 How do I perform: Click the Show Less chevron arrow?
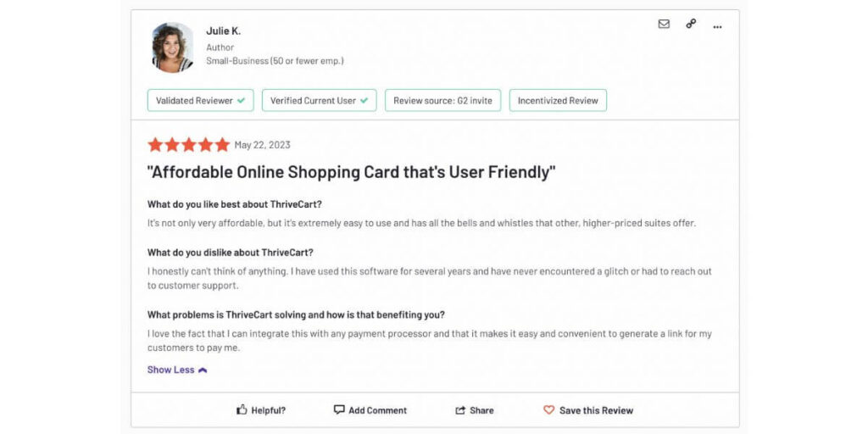(203, 370)
